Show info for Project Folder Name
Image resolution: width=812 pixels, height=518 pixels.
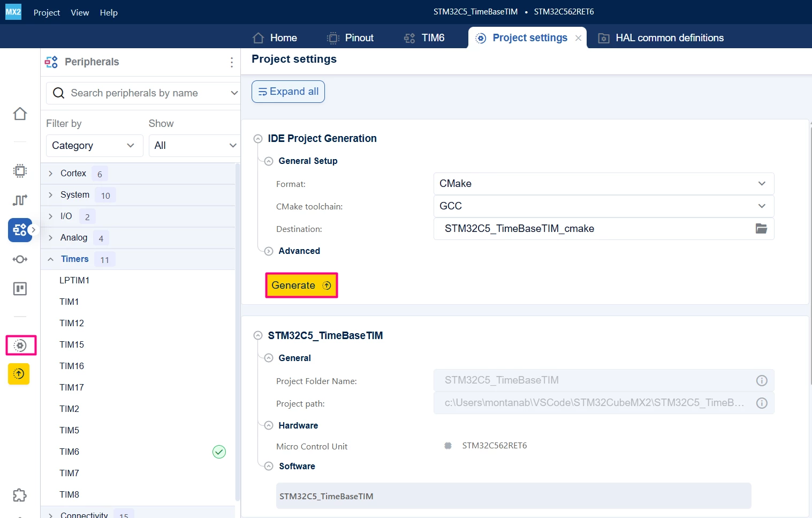[x=762, y=380]
